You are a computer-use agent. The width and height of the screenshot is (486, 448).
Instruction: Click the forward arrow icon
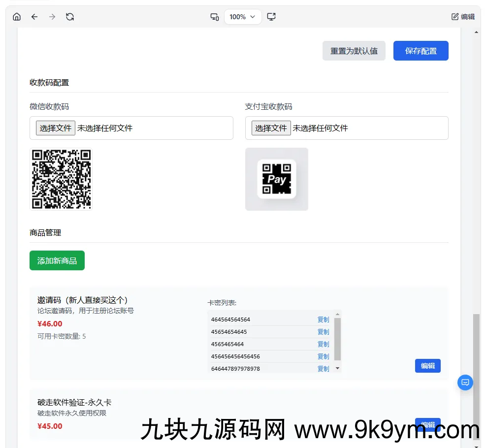pos(52,17)
